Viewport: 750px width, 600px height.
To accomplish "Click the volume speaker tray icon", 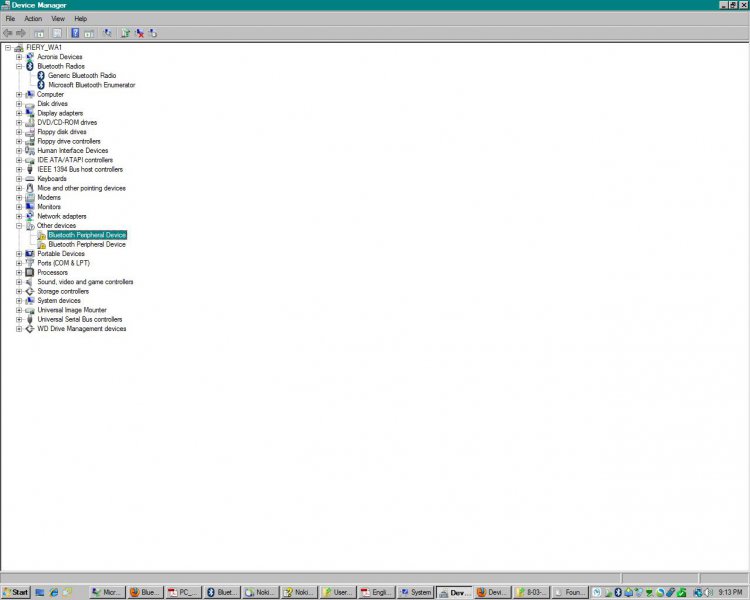I will point(709,592).
